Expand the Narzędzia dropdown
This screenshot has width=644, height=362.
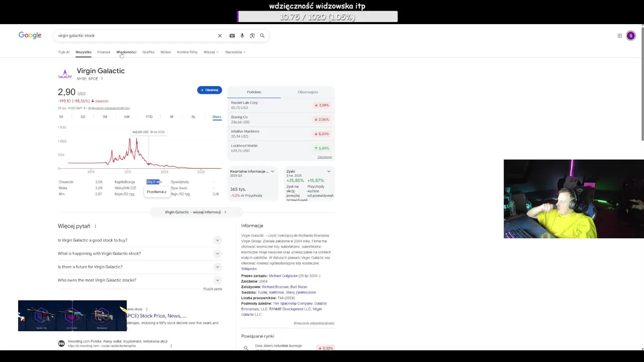[235, 52]
